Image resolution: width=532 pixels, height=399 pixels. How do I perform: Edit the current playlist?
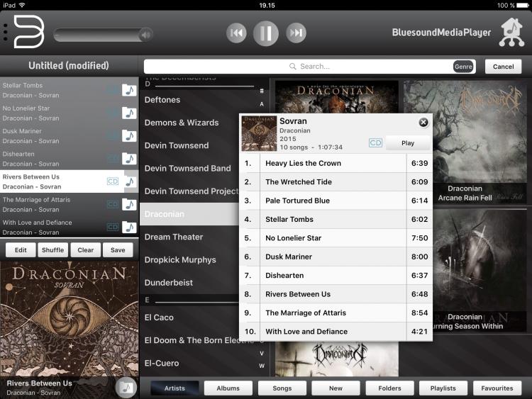click(21, 250)
